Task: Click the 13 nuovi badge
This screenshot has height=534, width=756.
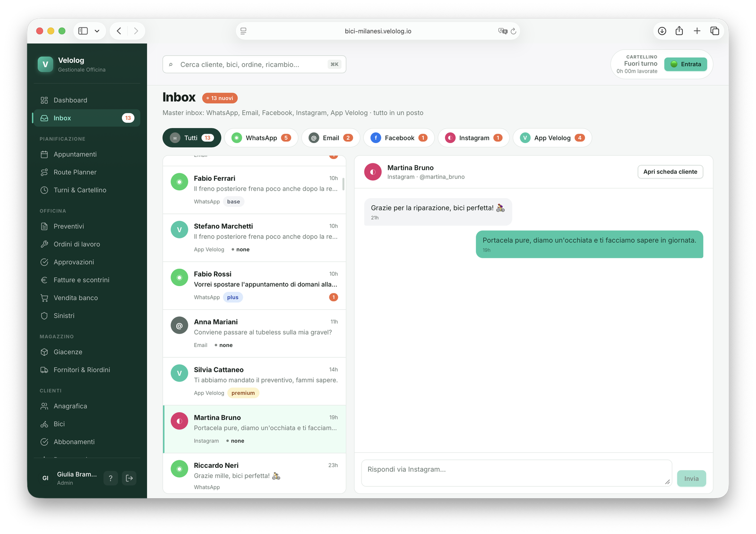Action: pyautogui.click(x=220, y=98)
